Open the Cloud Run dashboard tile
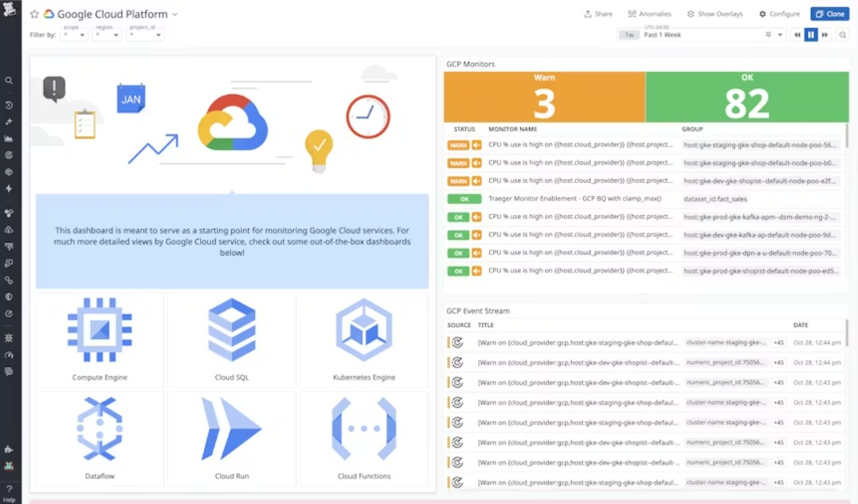This screenshot has height=504, width=858. (x=231, y=436)
